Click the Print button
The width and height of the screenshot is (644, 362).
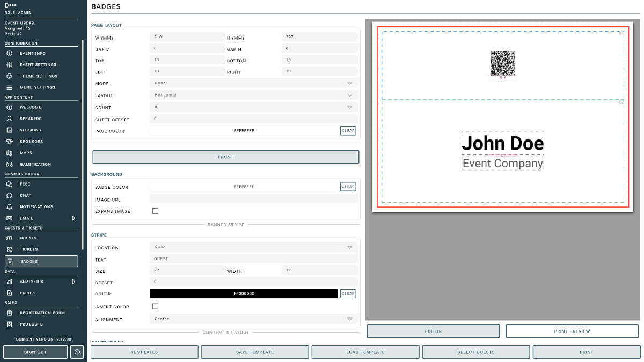pyautogui.click(x=587, y=352)
